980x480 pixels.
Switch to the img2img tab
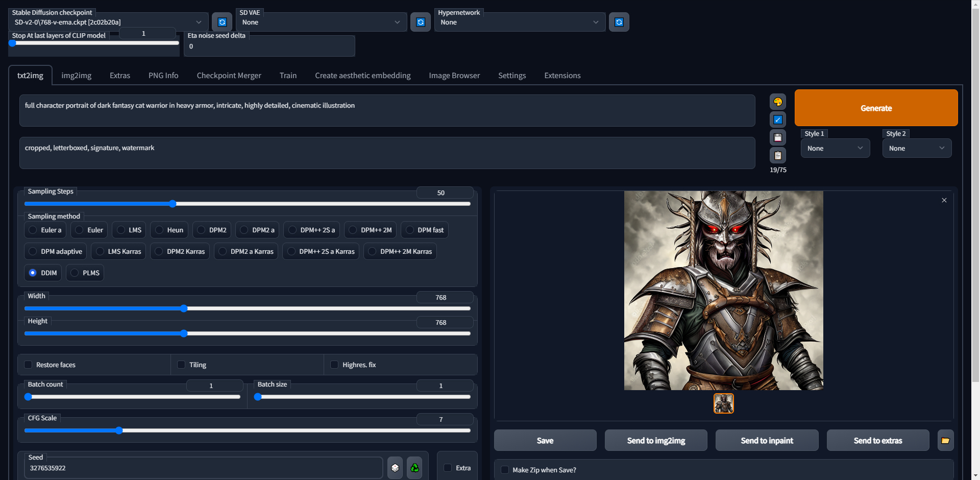click(x=77, y=76)
